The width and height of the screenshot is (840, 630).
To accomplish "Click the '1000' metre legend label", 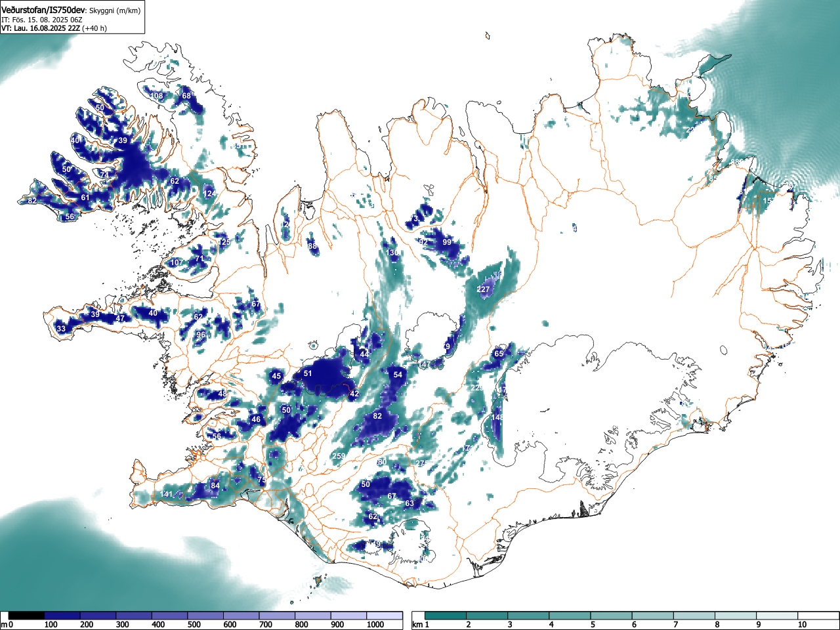I will [375, 625].
